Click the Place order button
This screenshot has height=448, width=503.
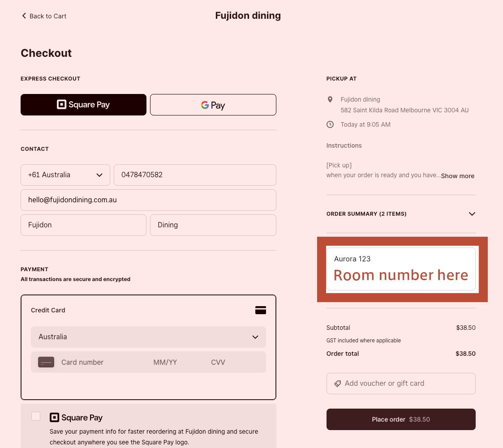tap(401, 419)
